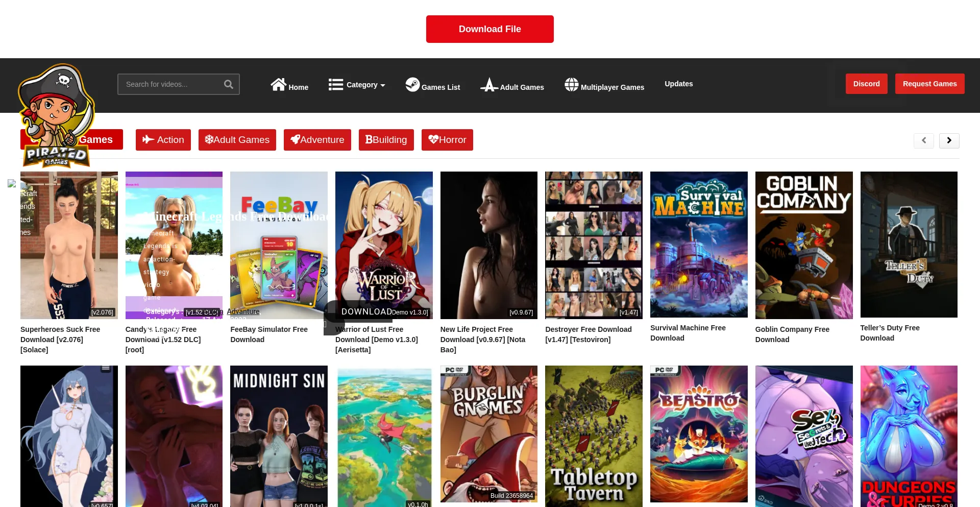Open the Survival Machine cover thumbnail

tap(699, 245)
